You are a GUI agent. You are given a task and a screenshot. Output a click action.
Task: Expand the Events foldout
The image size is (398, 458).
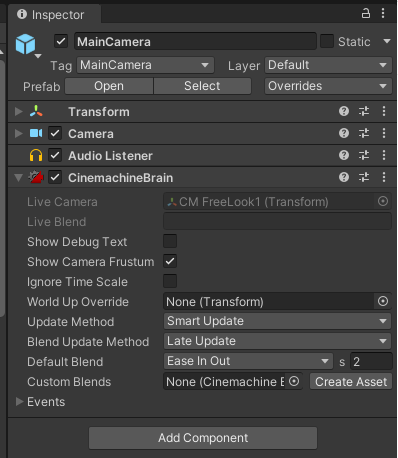pos(19,402)
